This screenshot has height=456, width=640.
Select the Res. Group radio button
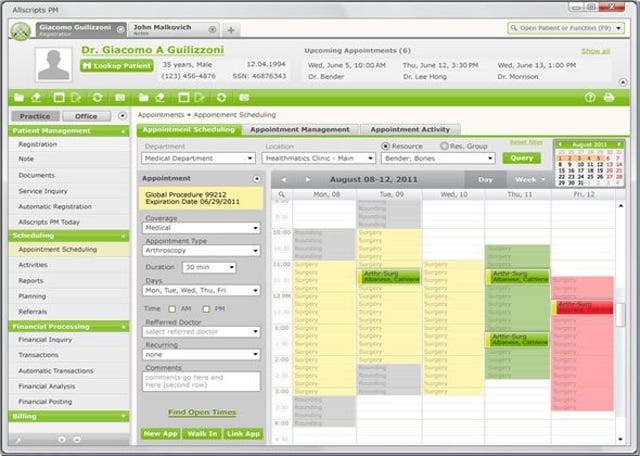(x=444, y=146)
